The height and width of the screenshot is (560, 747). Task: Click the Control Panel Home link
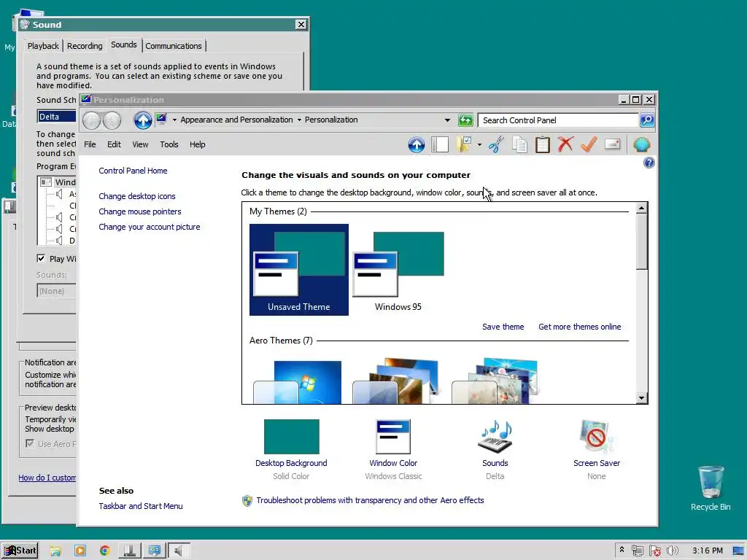coord(133,171)
